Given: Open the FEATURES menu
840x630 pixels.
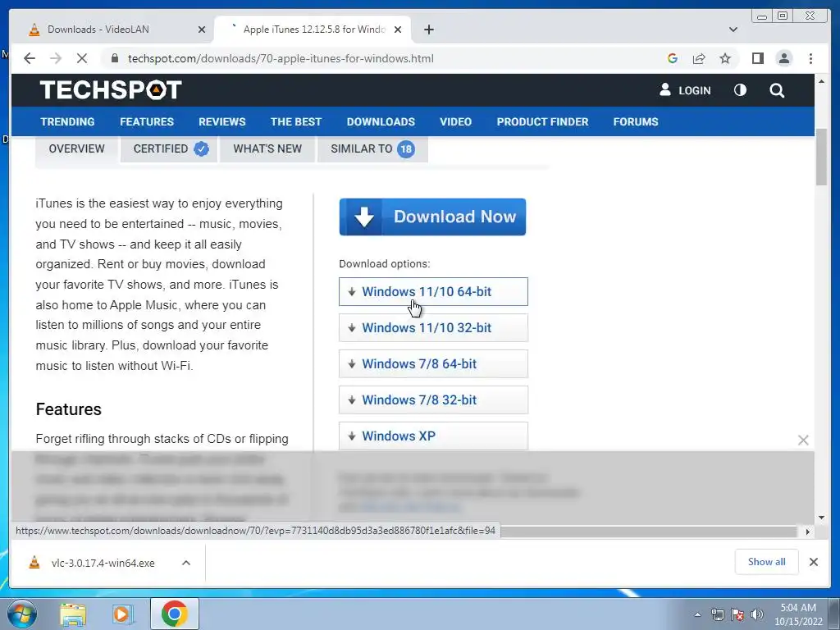Looking at the screenshot, I should (x=147, y=121).
